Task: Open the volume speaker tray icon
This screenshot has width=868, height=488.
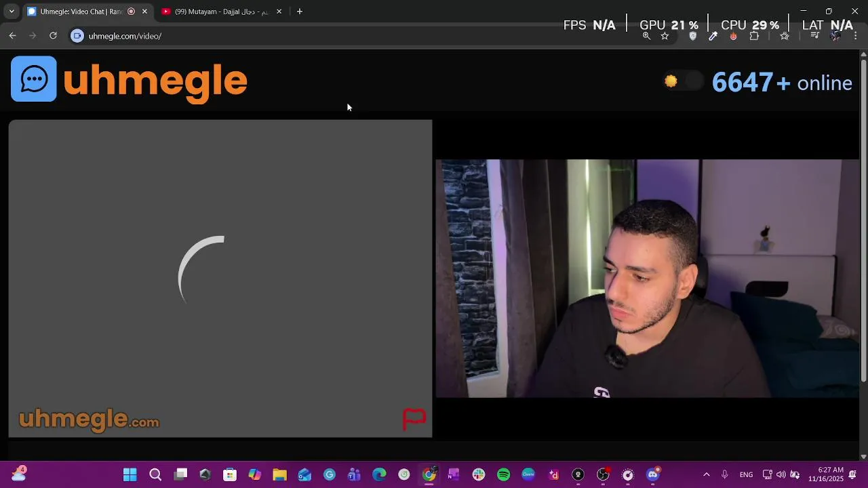Action: (781, 474)
